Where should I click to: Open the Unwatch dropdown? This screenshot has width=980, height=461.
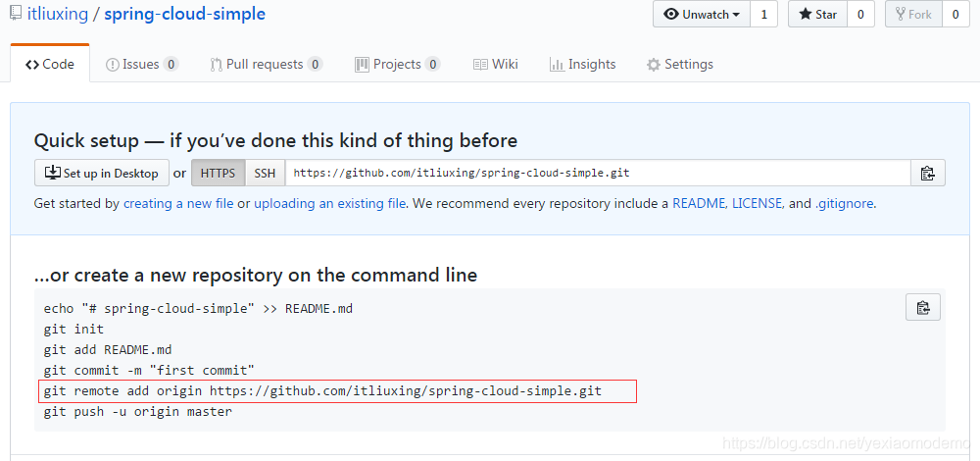point(702,15)
